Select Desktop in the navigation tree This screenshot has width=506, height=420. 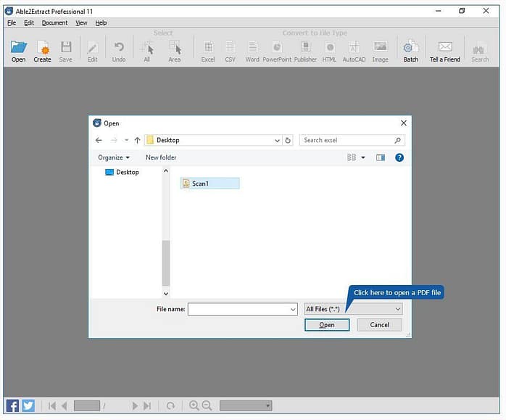tap(123, 172)
